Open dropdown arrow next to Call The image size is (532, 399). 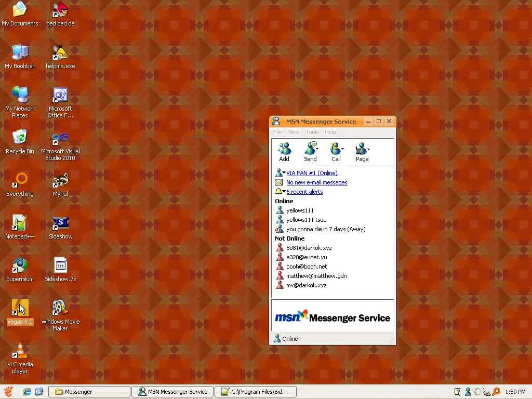343,149
